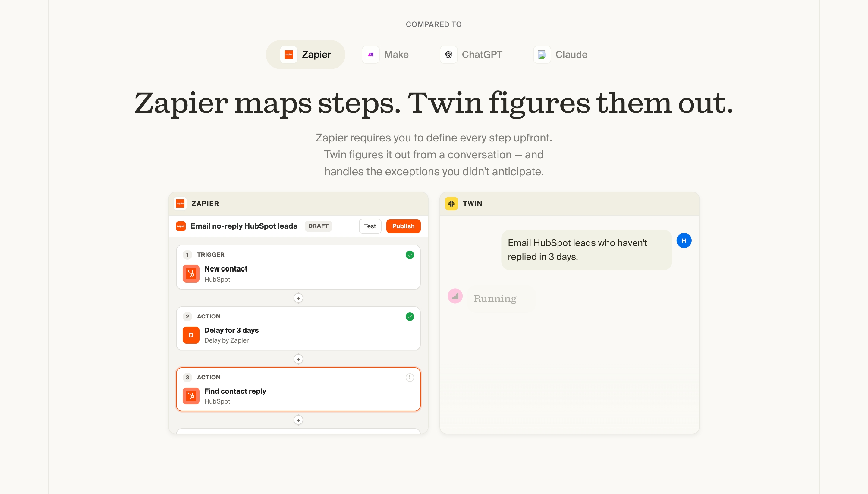Switch to the ChatGPT comparison tab
Screen dimensions: 868x494
point(471,55)
